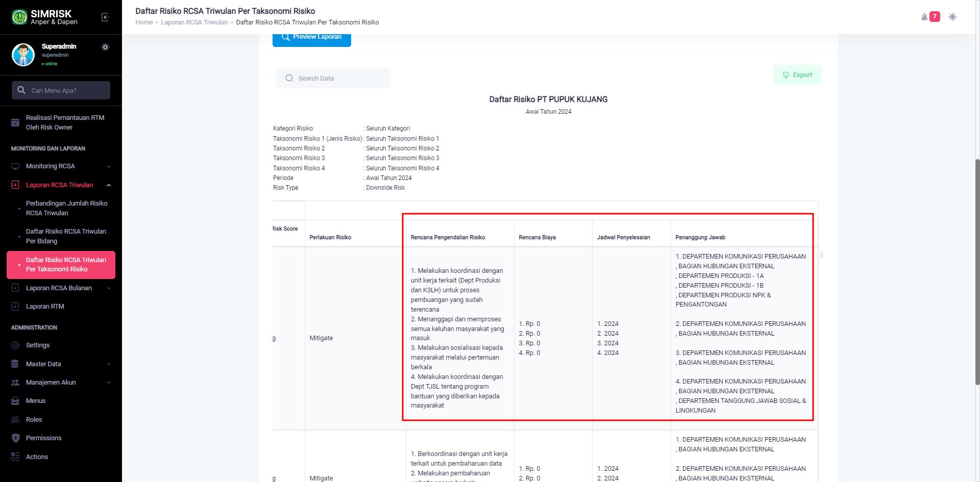Expand the Laporan RCSA Bulanan chevron
The width and height of the screenshot is (980, 482).
coord(109,288)
